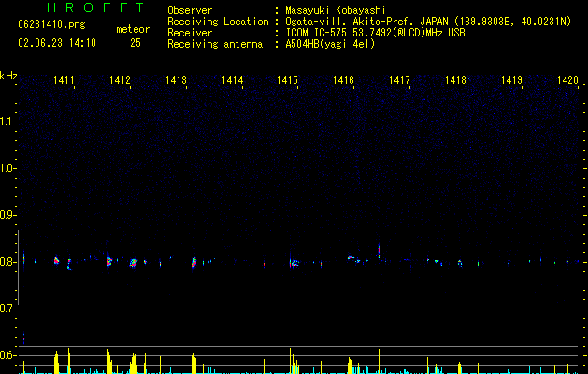Click the meteor echo right of 1413

point(194,263)
